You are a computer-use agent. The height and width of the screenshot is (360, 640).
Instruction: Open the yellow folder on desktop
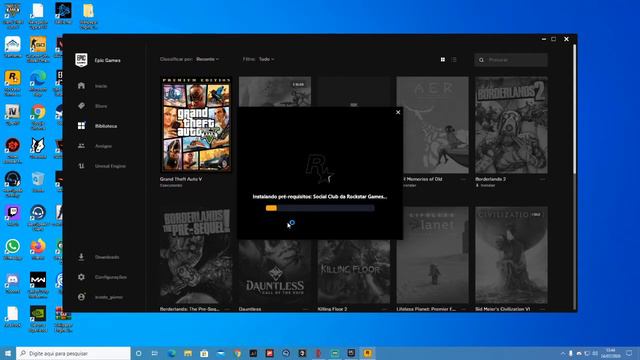[89, 16]
